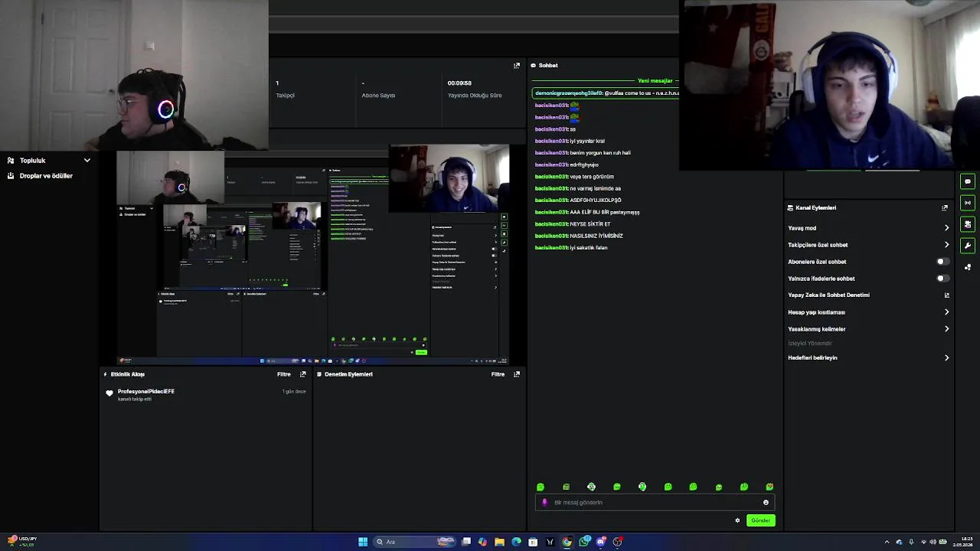Click the heart icon beside ProfesyonelPideciEFE
980x551 pixels.
click(109, 393)
